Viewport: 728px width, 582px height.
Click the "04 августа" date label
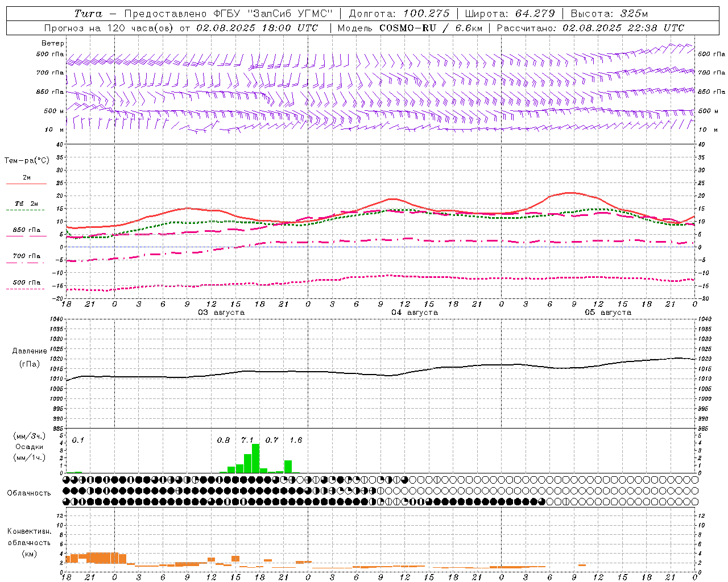[x=415, y=313]
